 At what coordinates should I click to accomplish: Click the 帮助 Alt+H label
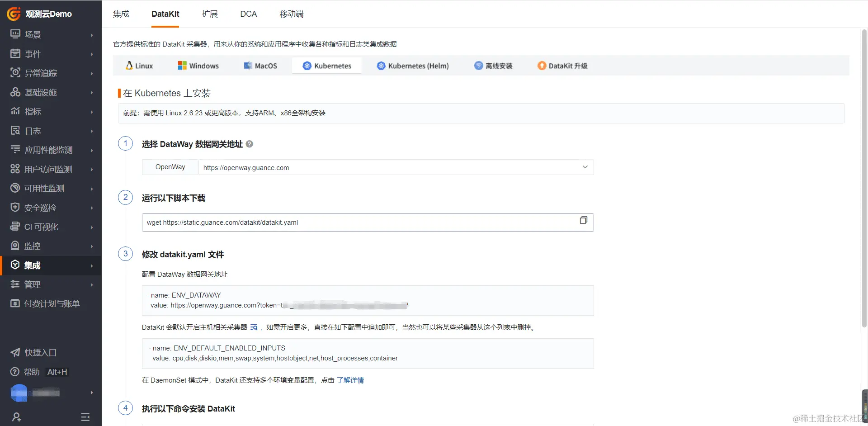coord(45,372)
